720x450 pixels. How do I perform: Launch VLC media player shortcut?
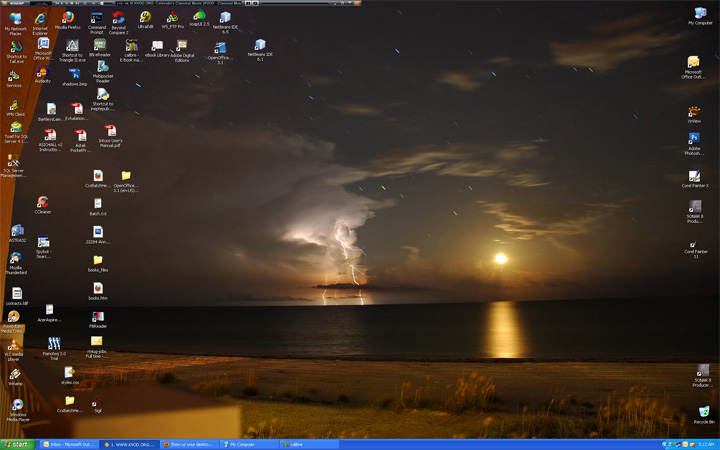pyautogui.click(x=14, y=346)
